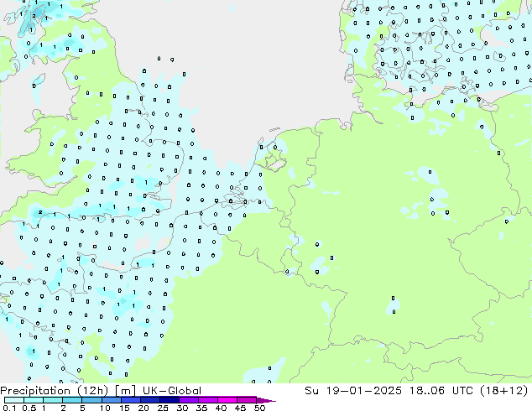
Task: Click the 'Precipitation (12h)' title text
Action: click(x=55, y=391)
